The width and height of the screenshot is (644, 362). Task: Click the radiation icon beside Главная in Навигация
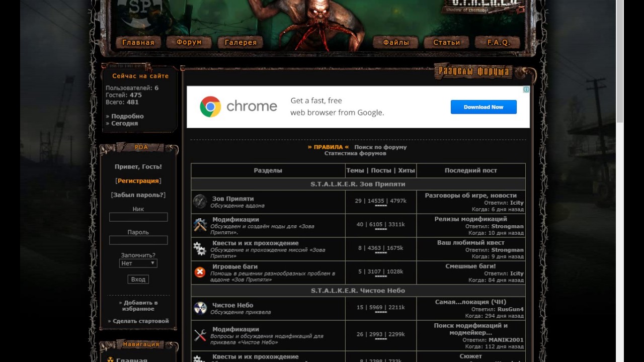click(x=111, y=360)
